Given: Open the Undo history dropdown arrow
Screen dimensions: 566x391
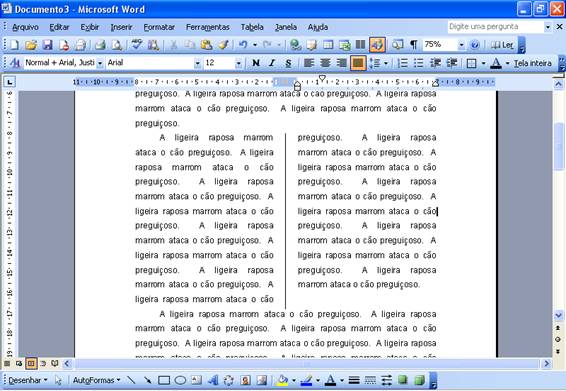Looking at the screenshot, I should coord(255,45).
